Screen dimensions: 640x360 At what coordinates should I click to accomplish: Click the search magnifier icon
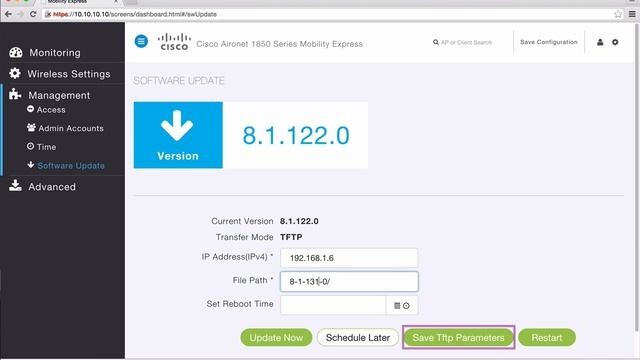(x=436, y=42)
